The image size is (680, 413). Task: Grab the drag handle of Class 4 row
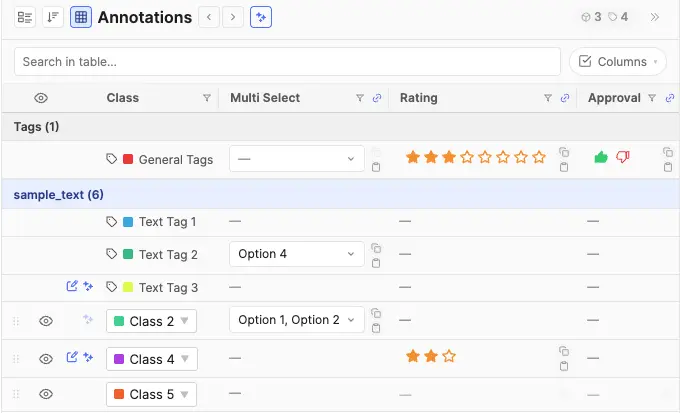tap(16, 359)
